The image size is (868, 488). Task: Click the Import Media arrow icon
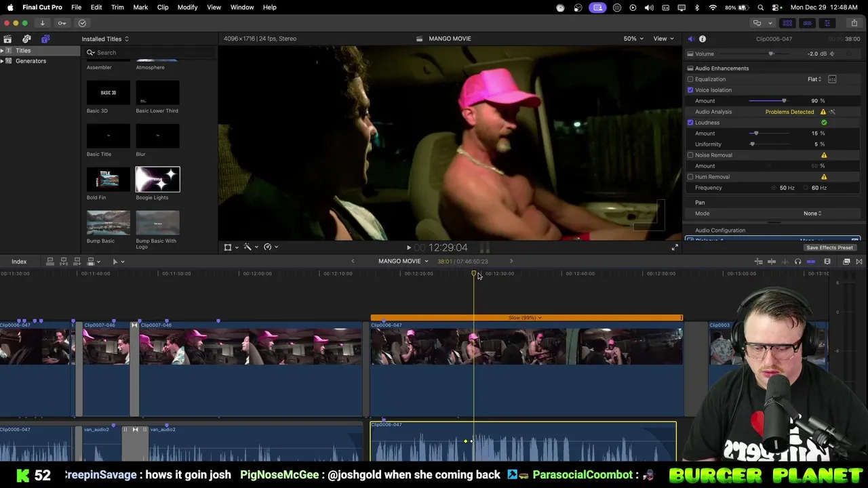coord(42,23)
